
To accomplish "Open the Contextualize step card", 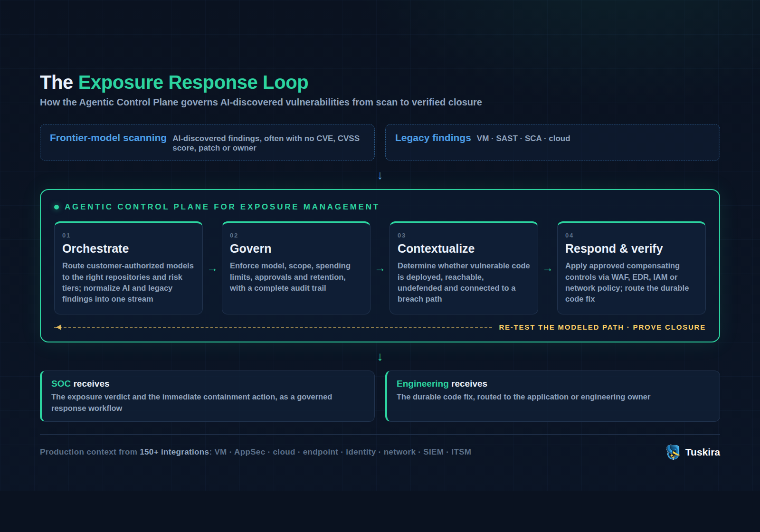I will coord(464,268).
